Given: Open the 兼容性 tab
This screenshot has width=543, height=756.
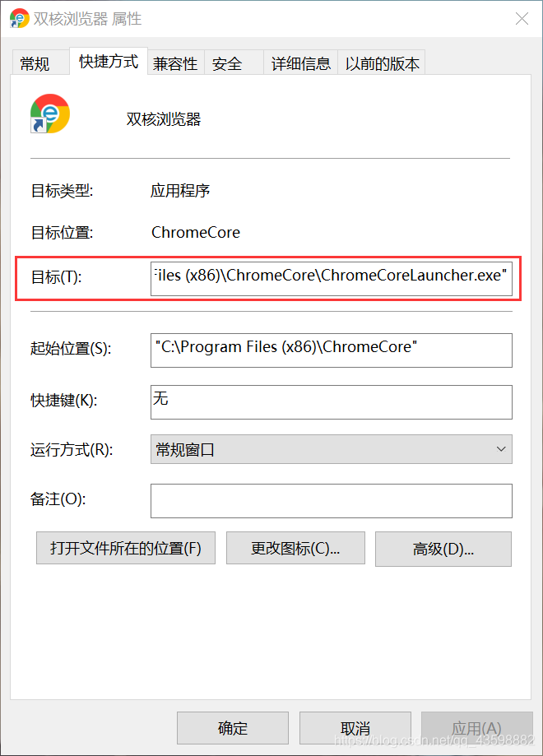Looking at the screenshot, I should click(175, 63).
